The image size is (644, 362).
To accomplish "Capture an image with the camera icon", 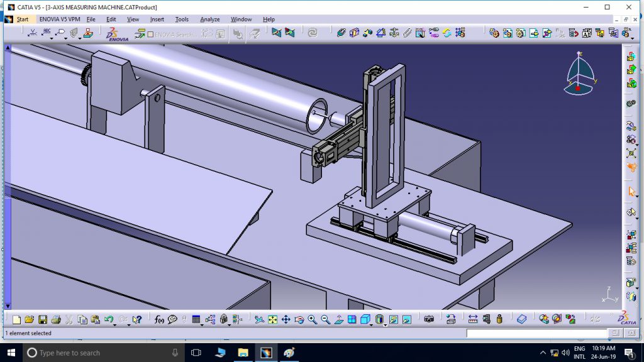I will click(x=429, y=319).
